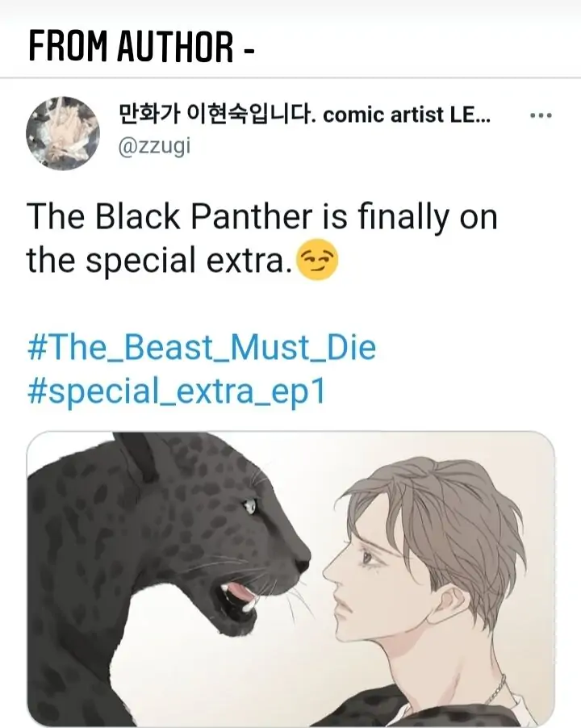Open the attached black panther illustration

point(290,579)
